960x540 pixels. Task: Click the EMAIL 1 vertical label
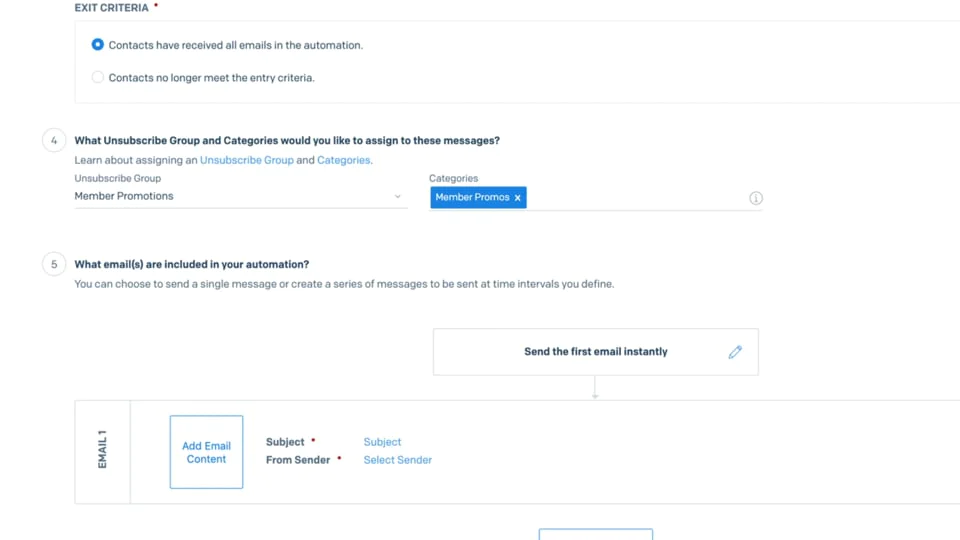click(x=102, y=451)
